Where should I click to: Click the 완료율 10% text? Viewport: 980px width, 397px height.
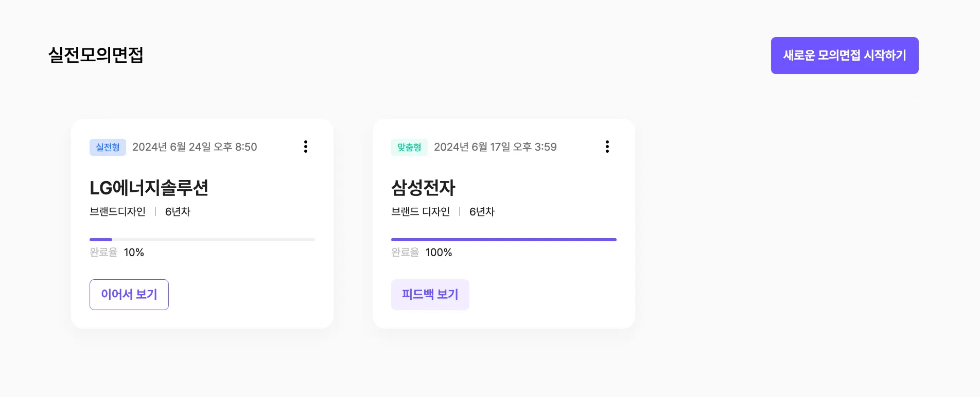(x=117, y=252)
